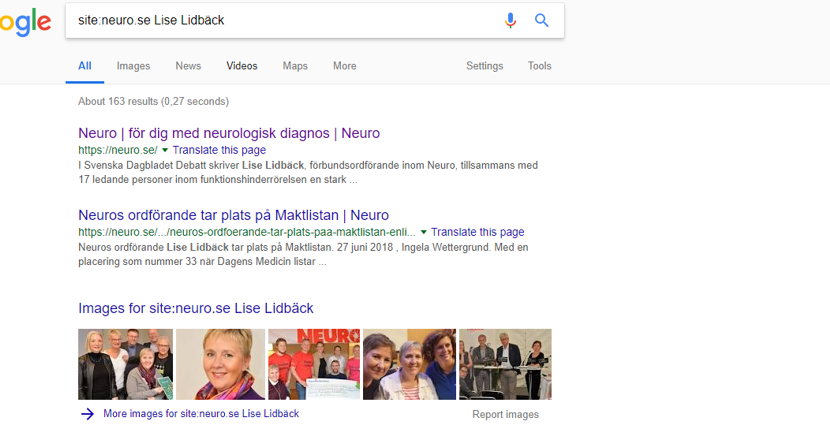The image size is (830, 440).
Task: Open the thumbnail with red NEURO banner
Action: click(313, 364)
